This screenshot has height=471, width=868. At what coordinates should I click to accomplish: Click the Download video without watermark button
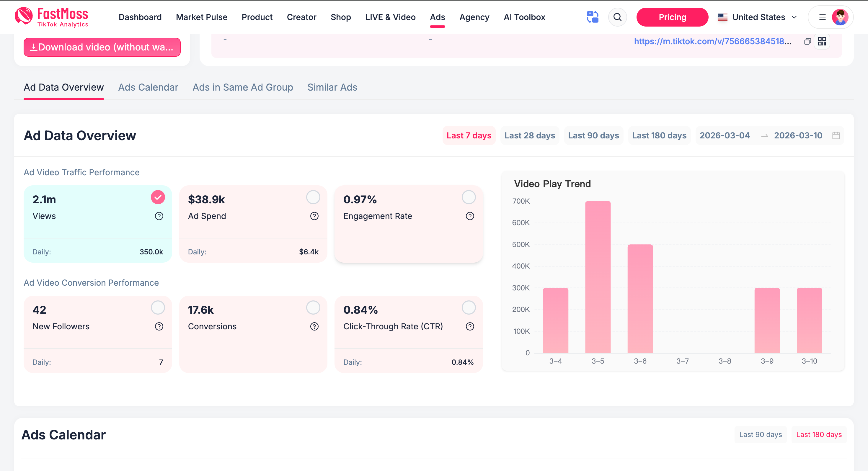pyautogui.click(x=102, y=47)
